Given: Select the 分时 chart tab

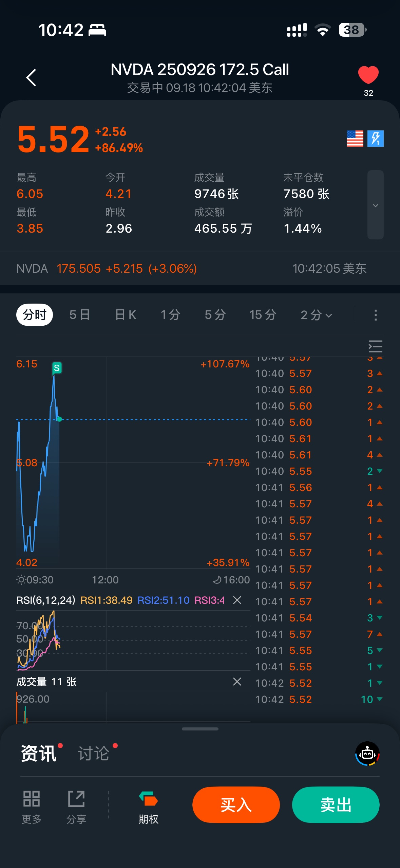Looking at the screenshot, I should [x=35, y=315].
